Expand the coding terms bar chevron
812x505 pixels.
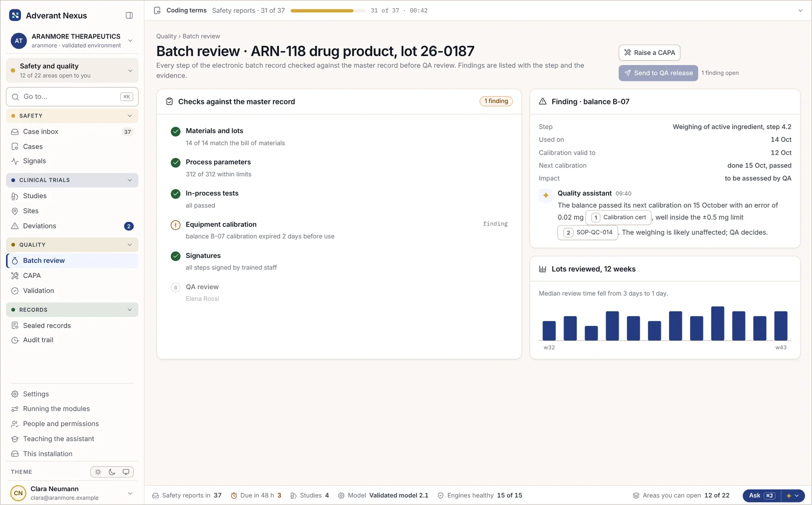[800, 11]
